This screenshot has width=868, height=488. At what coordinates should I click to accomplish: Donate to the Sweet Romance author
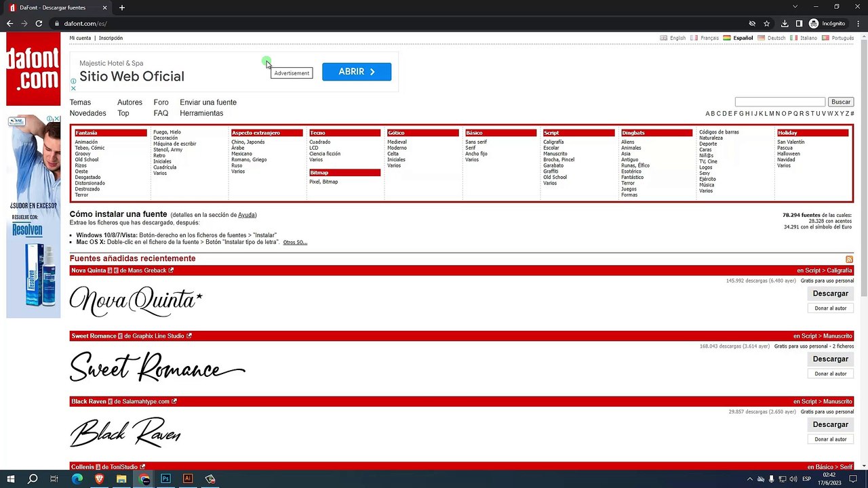pos(831,373)
